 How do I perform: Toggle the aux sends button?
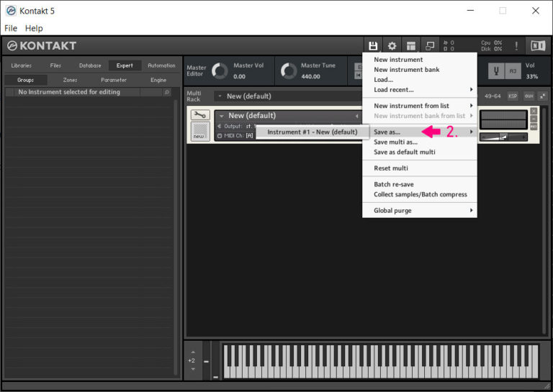(x=529, y=96)
